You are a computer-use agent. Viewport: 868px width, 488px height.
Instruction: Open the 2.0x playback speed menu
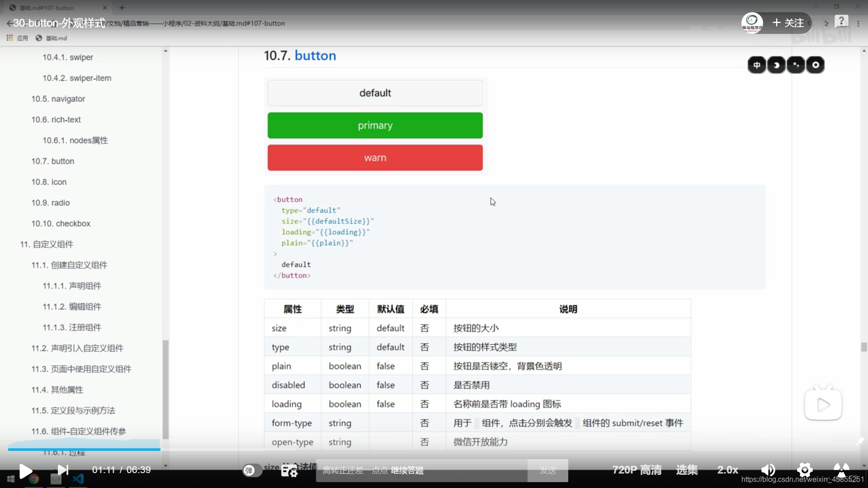pyautogui.click(x=727, y=470)
